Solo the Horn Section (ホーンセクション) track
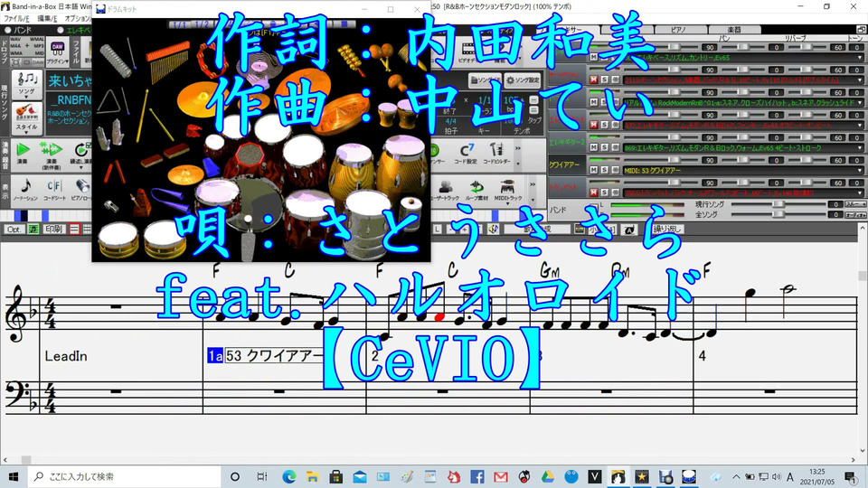 (x=604, y=80)
